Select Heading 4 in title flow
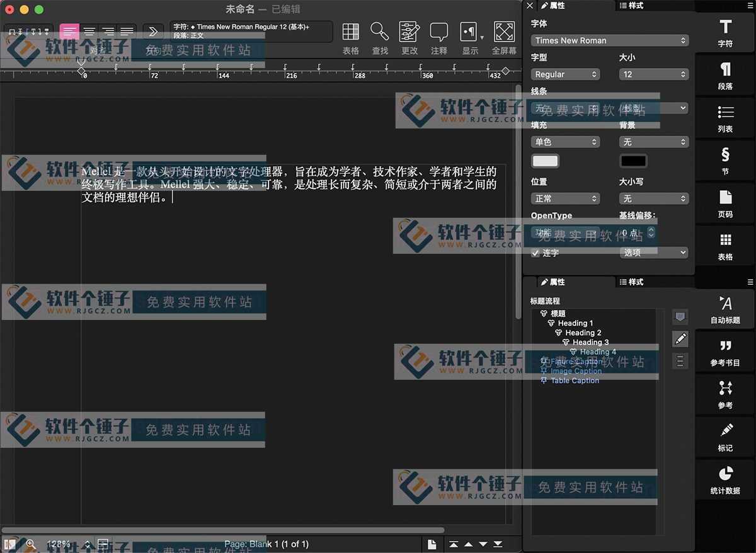This screenshot has height=553, width=756. (598, 351)
